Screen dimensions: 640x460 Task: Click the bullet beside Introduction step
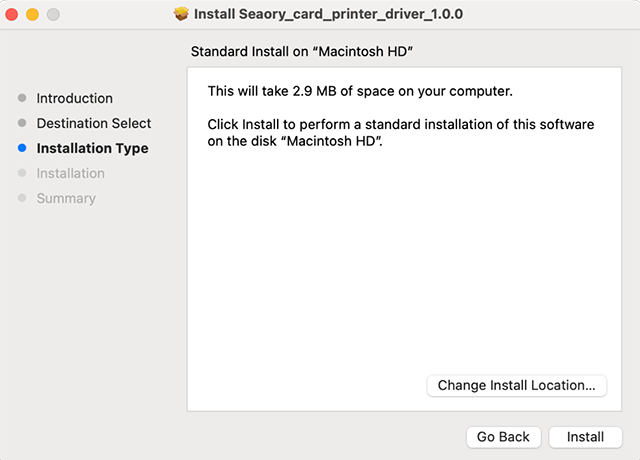click(22, 98)
